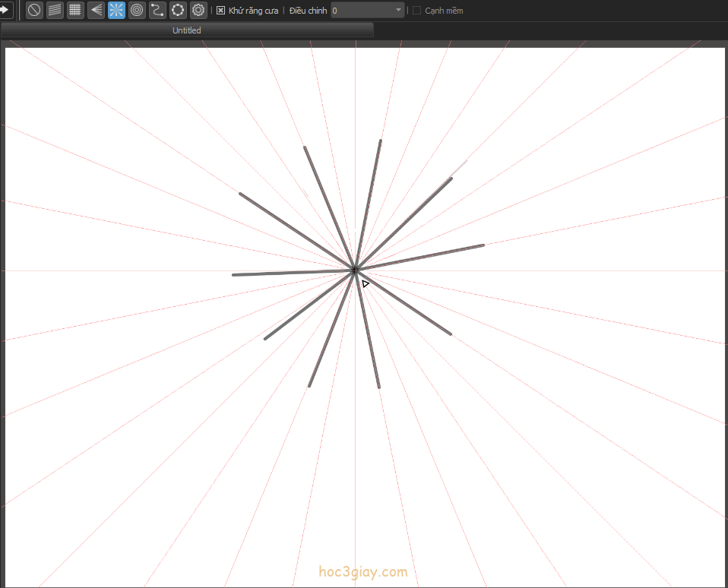
Task: Click the tip of the leftmost drawn stroke
Action: (x=234, y=275)
